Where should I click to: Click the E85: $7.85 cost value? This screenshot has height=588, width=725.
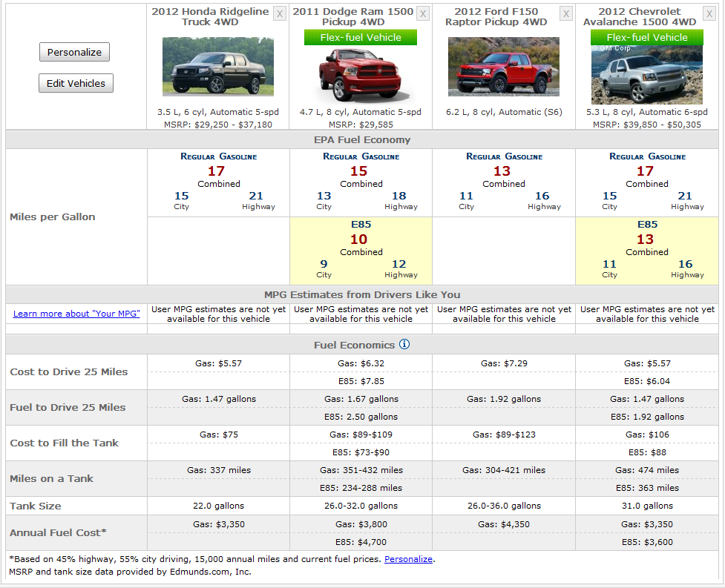pos(361,381)
